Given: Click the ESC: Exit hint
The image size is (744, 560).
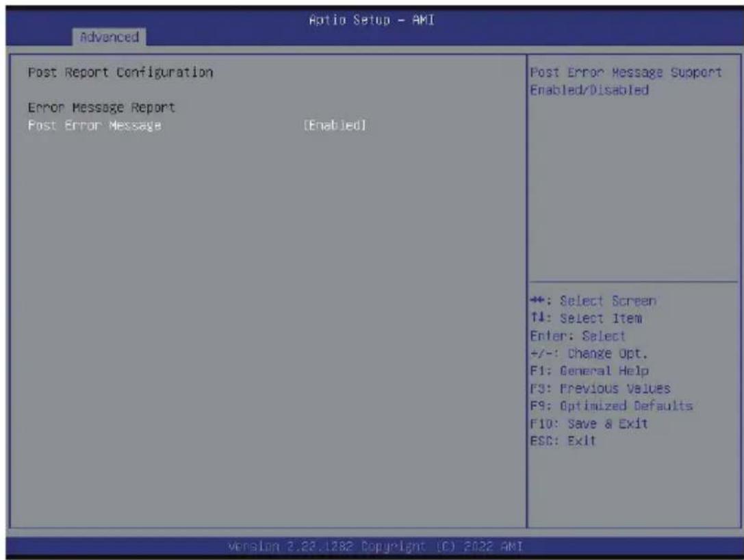Looking at the screenshot, I should tap(563, 441).
